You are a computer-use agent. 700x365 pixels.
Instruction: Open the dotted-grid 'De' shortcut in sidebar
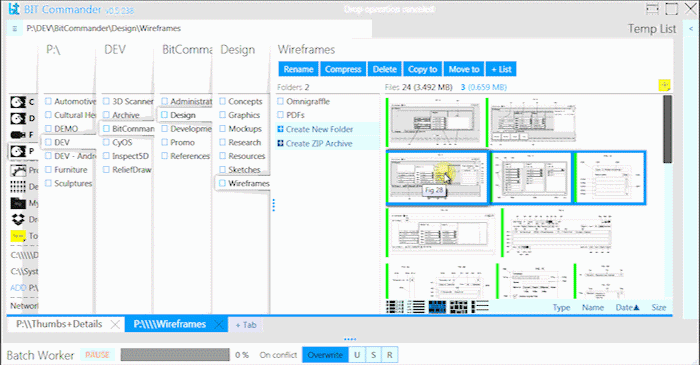click(x=18, y=187)
